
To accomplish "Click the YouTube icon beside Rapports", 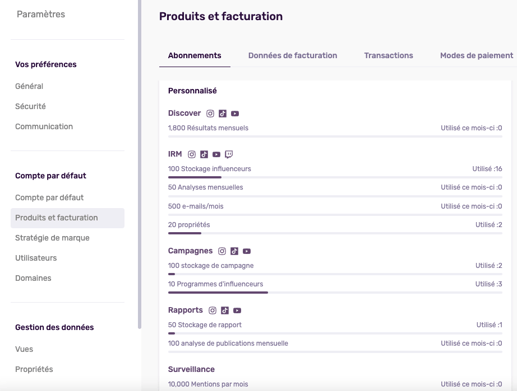I will (x=237, y=311).
